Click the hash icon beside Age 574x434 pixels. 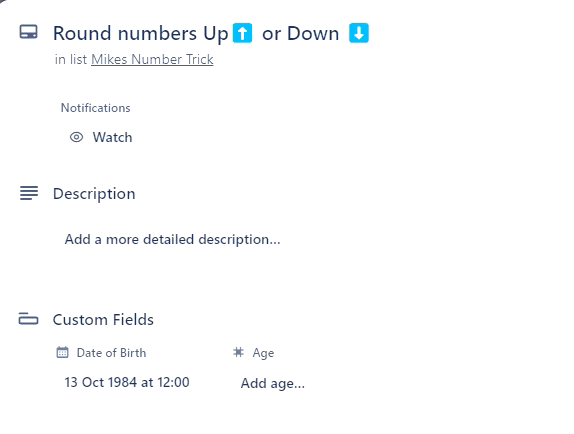[x=238, y=352]
